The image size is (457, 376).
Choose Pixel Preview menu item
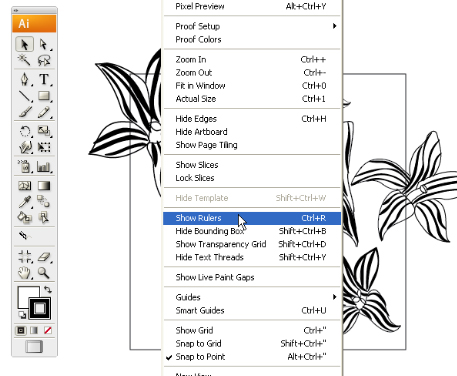click(x=252, y=6)
